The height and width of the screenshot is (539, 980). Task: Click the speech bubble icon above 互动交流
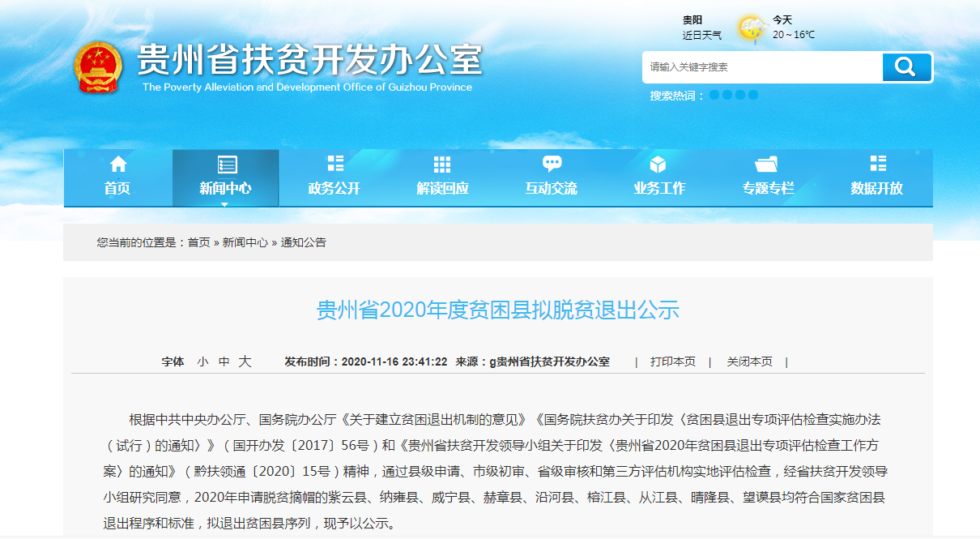552,165
